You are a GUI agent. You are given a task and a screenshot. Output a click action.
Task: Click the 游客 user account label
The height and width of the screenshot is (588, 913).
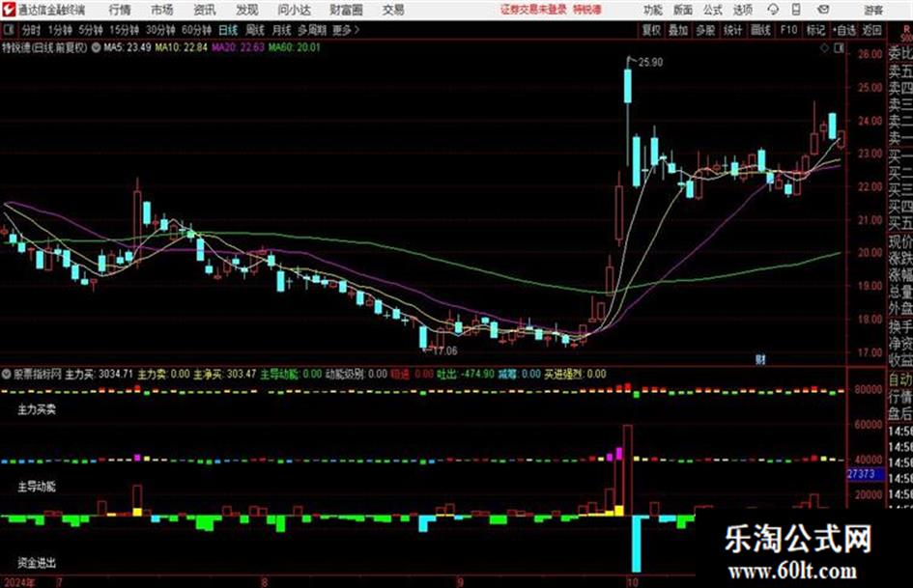point(872,10)
